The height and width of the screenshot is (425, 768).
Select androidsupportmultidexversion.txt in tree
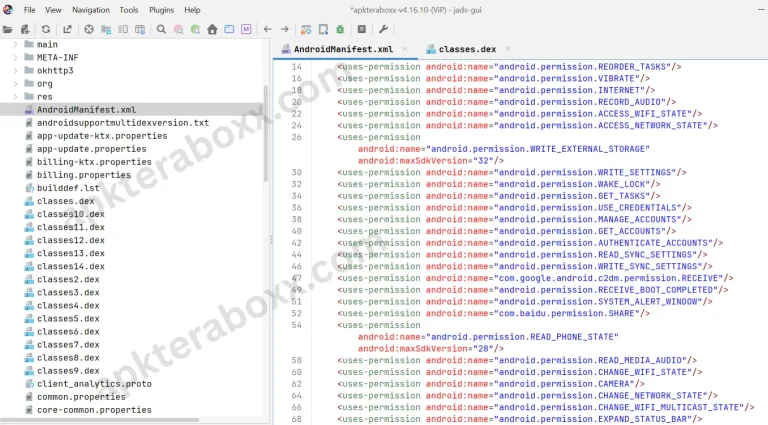pos(122,123)
